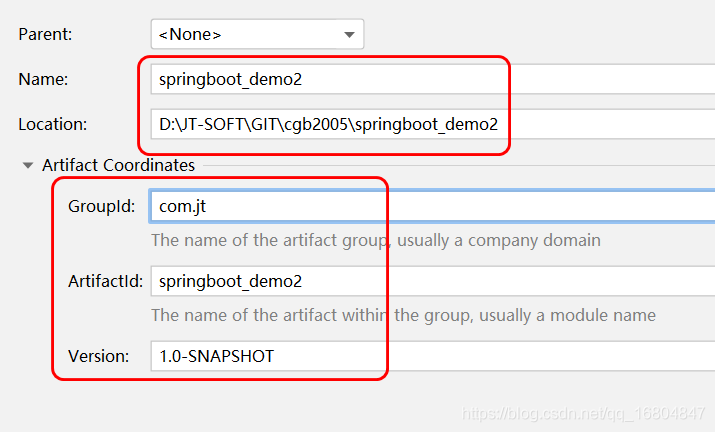The height and width of the screenshot is (432, 715).
Task: Open the Parent dropdown arrow
Action: pos(349,35)
